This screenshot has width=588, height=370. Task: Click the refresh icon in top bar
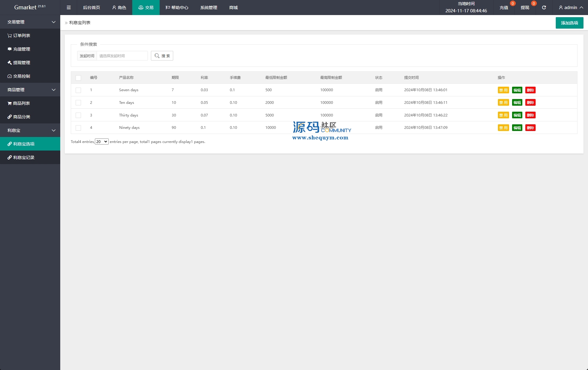point(544,8)
